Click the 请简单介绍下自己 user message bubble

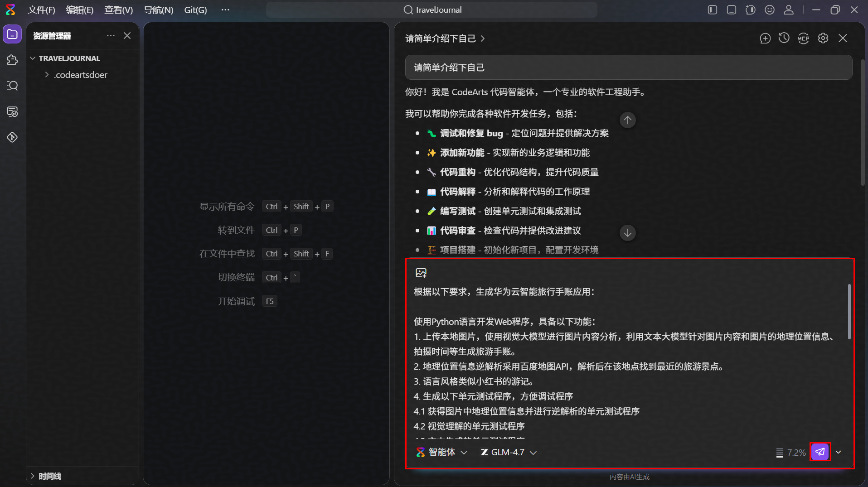coord(629,68)
